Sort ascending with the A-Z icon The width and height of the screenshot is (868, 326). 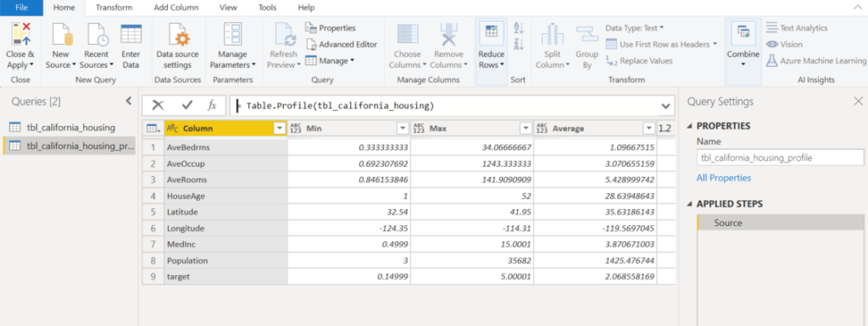point(519,27)
